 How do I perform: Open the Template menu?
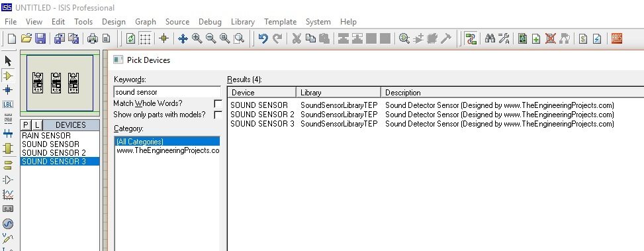[x=280, y=22]
